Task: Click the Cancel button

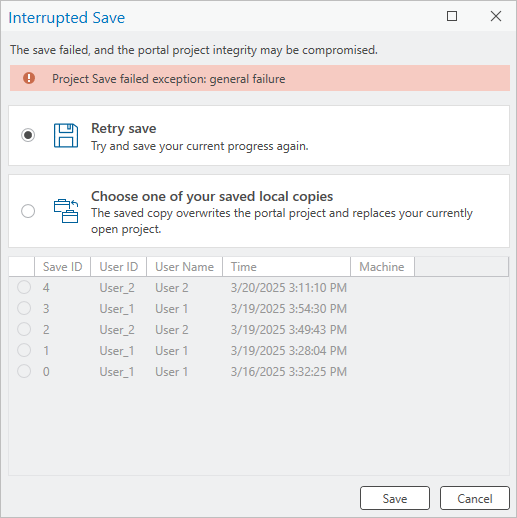Action: 475,498
